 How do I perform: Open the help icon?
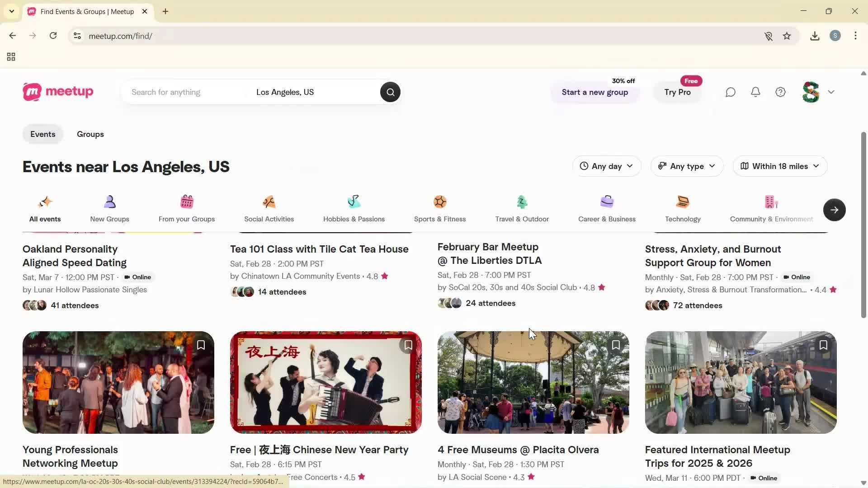click(781, 92)
